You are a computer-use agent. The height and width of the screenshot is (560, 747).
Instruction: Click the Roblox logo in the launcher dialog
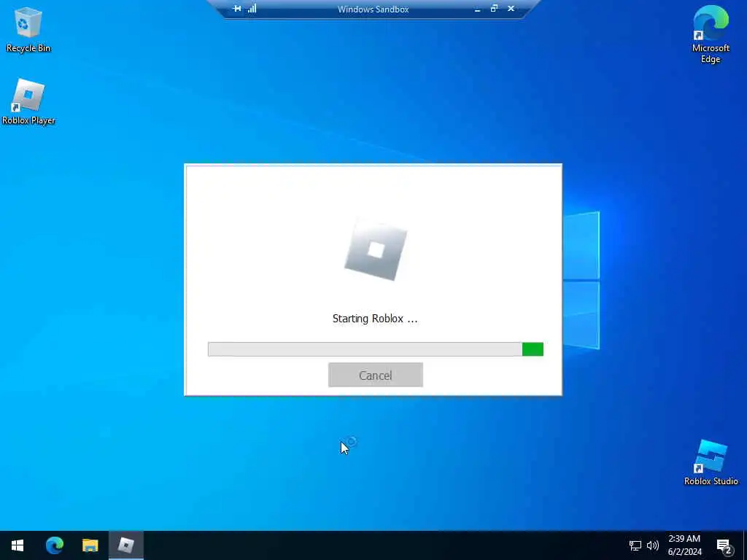[x=376, y=249]
